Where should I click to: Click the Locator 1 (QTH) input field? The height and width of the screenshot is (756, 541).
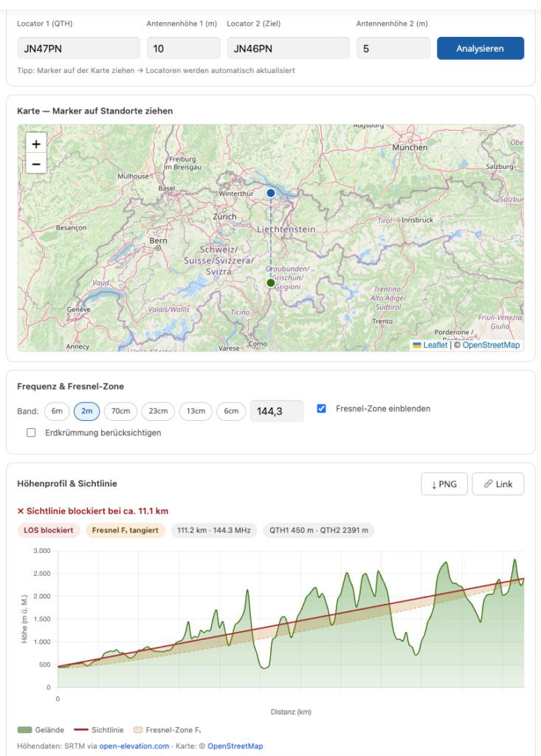[x=79, y=49]
